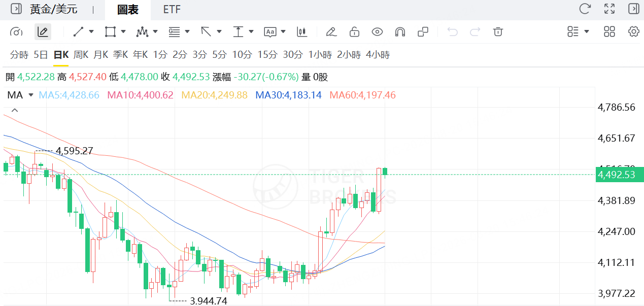This screenshot has height=306, width=644.
Task: Enter fullscreen chart mode
Action: pos(609,9)
